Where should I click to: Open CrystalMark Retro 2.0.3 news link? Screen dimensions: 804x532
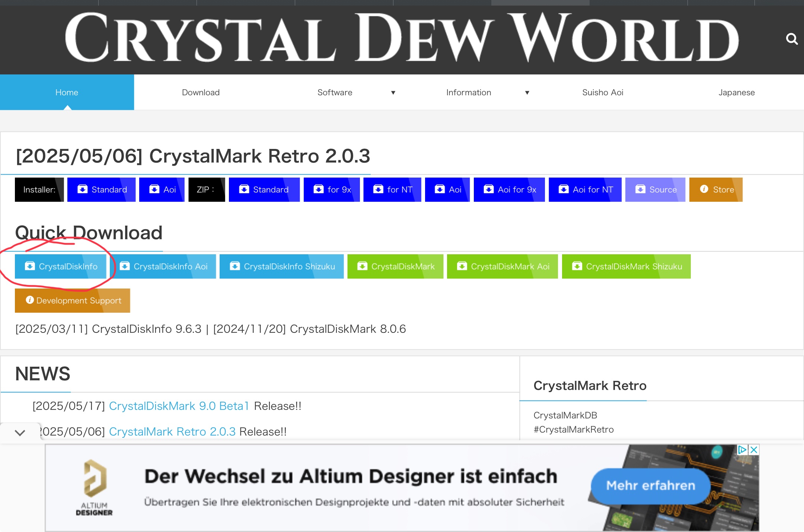click(x=172, y=431)
